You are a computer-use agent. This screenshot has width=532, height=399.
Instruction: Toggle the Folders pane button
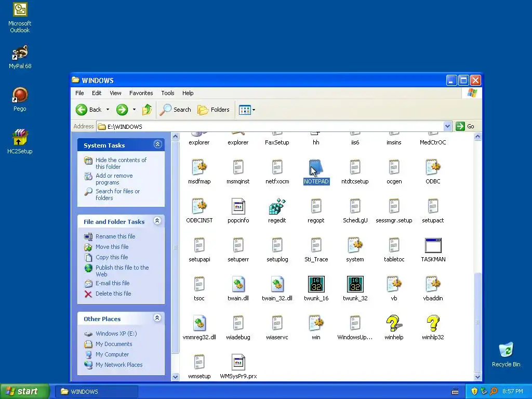coord(214,110)
